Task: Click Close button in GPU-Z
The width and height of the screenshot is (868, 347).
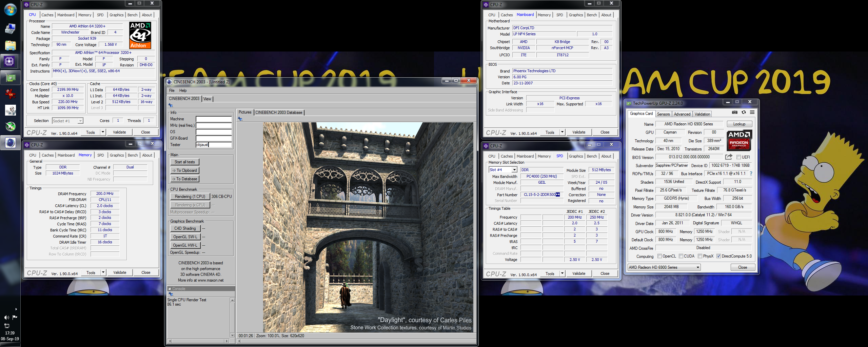Action: pos(743,267)
